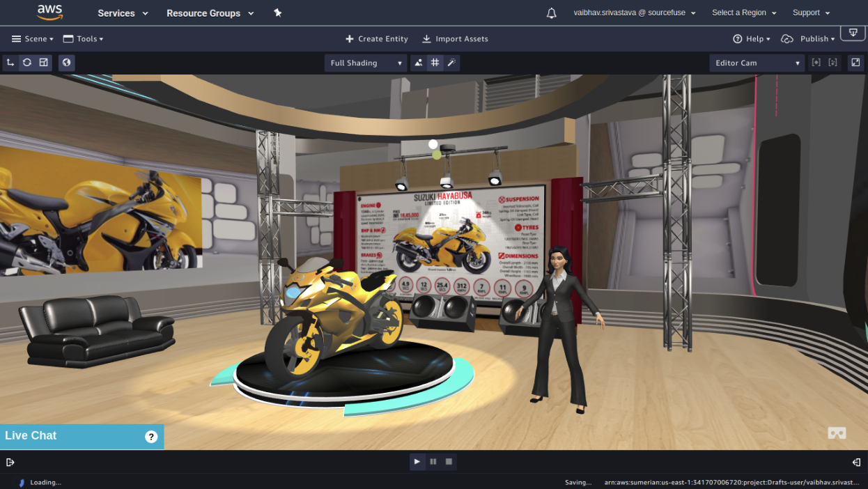The width and height of the screenshot is (868, 489).
Task: Click the Loading status indicator
Action: [40, 482]
